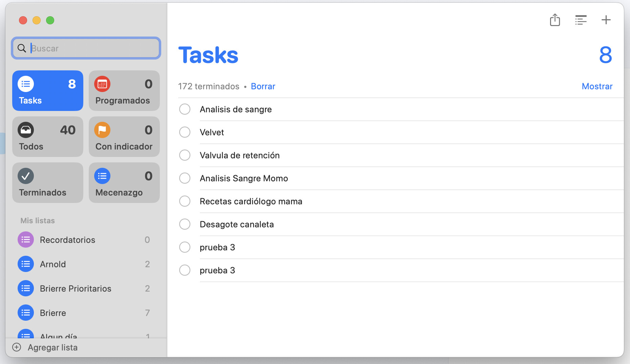This screenshot has width=630, height=364.
Task: Open the Arnold list
Action: click(53, 264)
